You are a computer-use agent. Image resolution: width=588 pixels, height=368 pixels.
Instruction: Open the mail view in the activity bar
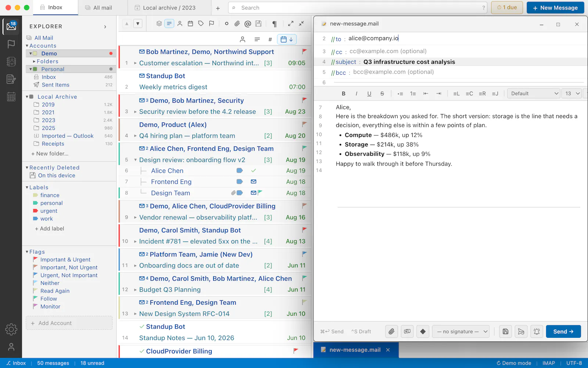click(11, 26)
